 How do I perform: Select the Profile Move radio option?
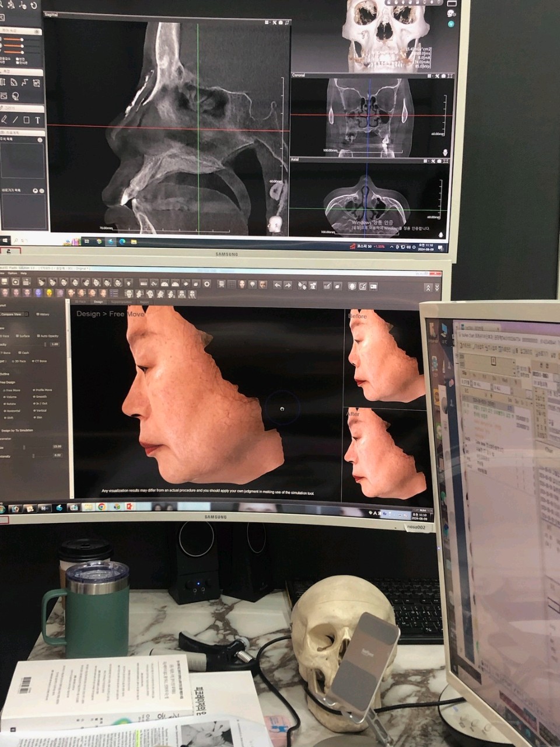pyautogui.click(x=43, y=390)
